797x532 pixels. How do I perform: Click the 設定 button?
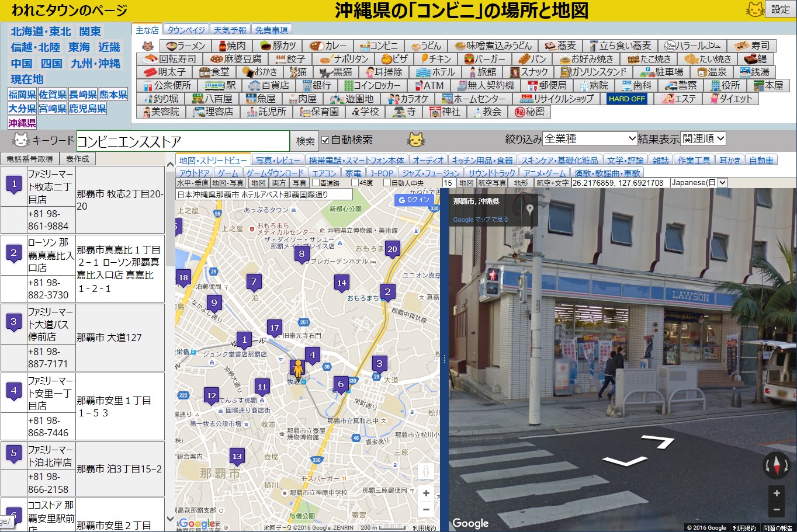(780, 9)
